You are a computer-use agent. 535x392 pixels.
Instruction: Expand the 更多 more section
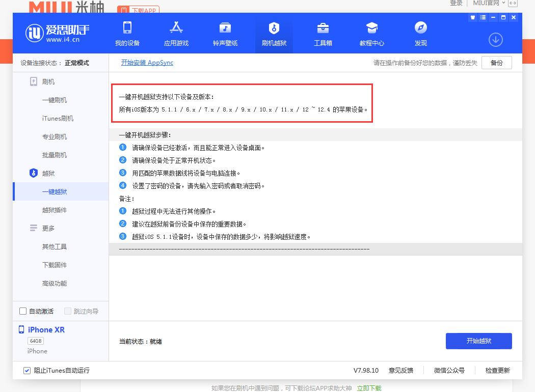(48, 228)
